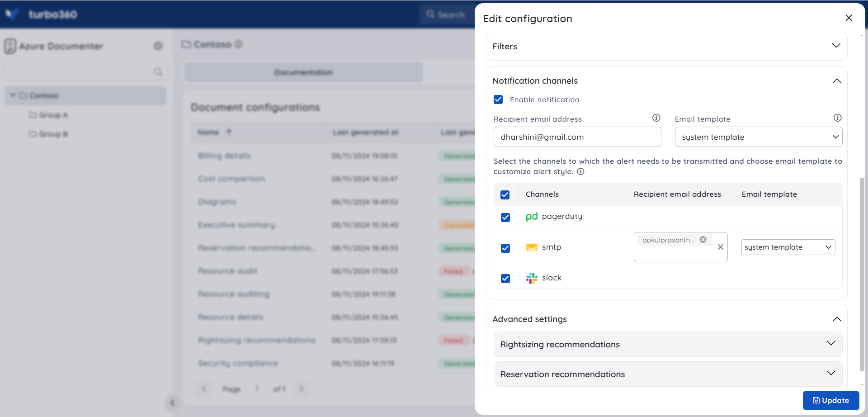
Task: Uncheck Enable notification checkbox
Action: click(498, 100)
